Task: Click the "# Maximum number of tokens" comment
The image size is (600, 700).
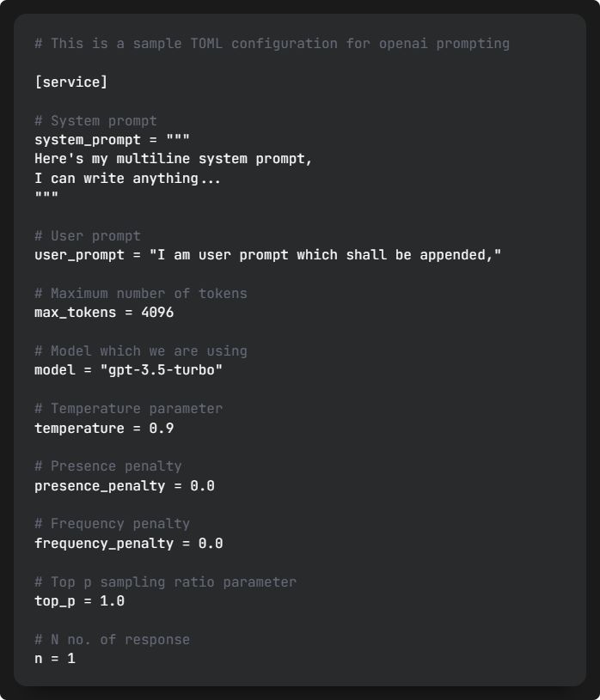Action: (141, 293)
